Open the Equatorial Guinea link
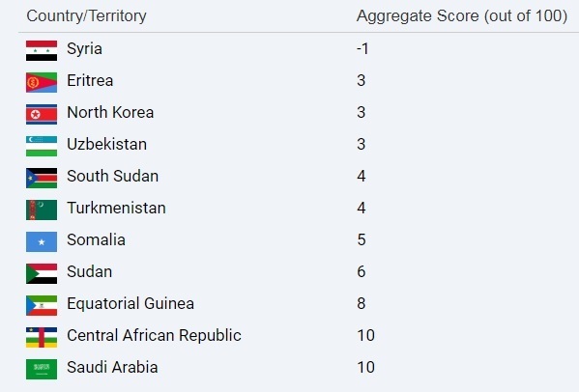Image resolution: width=579 pixels, height=392 pixels. point(130,304)
